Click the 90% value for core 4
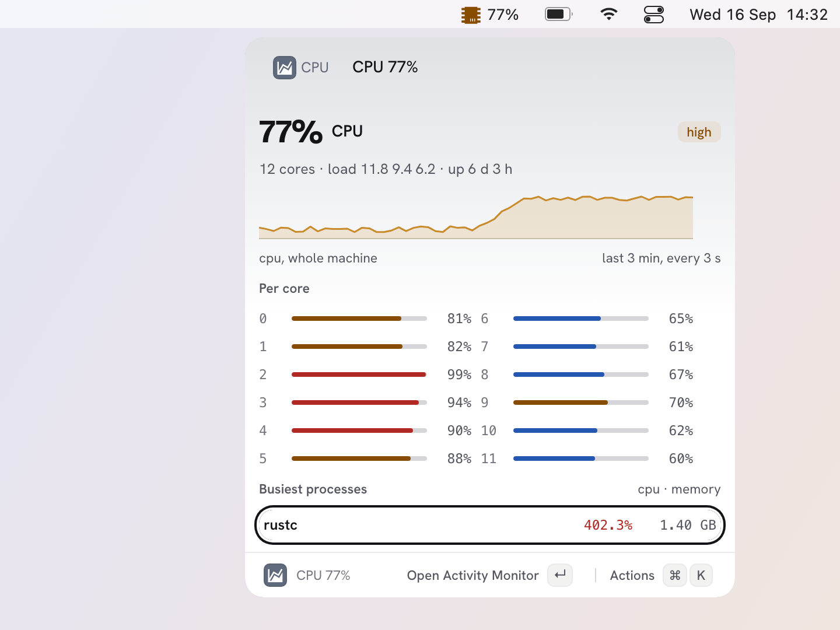This screenshot has height=630, width=840. 459,430
